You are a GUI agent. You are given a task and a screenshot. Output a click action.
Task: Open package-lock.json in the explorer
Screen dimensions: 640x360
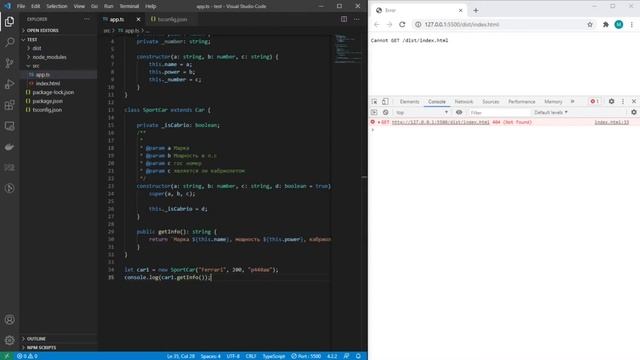coord(53,92)
